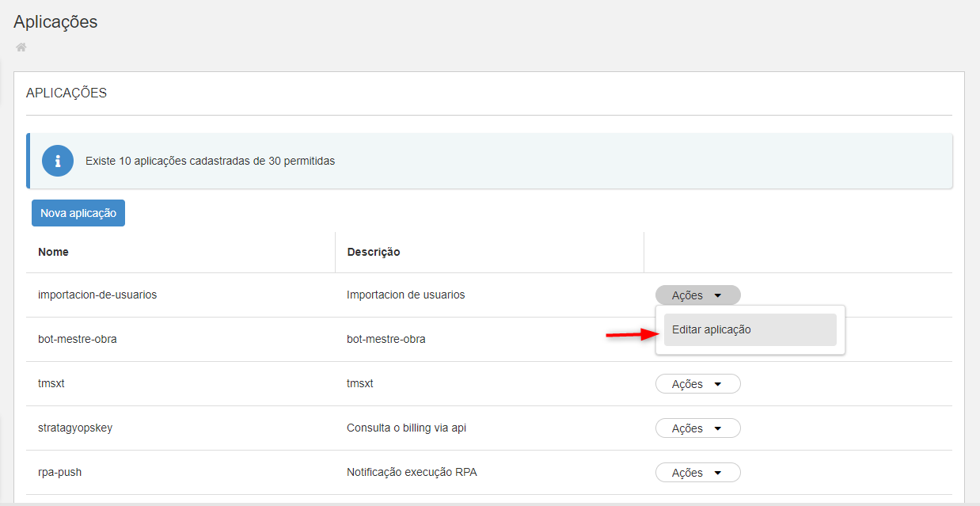Click the 'Importacion de usuarios' description text

[x=405, y=295]
